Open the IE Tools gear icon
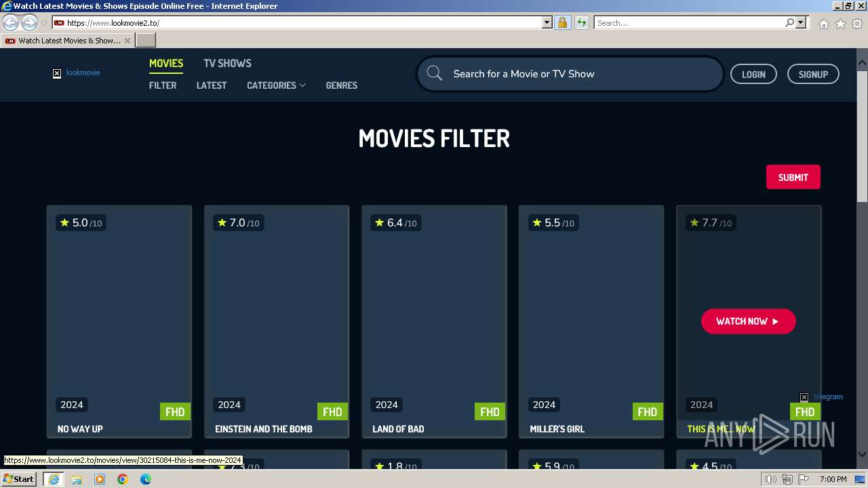 pyautogui.click(x=857, y=24)
